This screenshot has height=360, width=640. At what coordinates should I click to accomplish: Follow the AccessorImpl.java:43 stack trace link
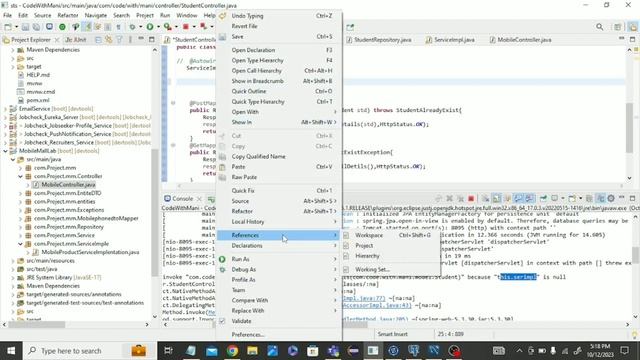click(x=377, y=305)
